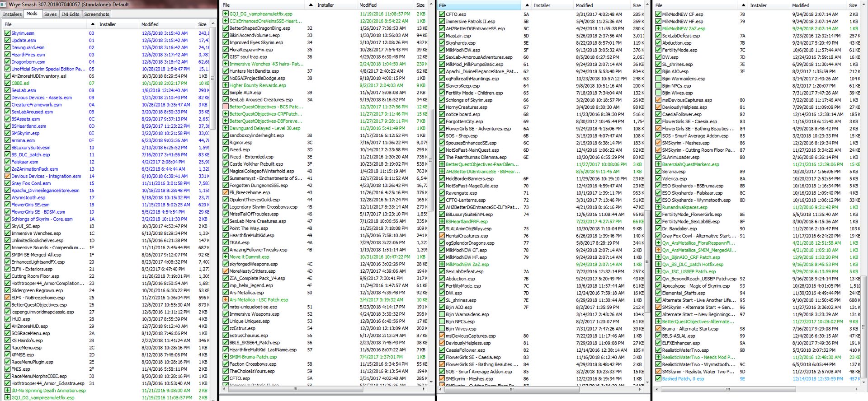Uncheck Skyshards.esp plugin
The width and height of the screenshot is (868, 401).
pyautogui.click(x=442, y=43)
